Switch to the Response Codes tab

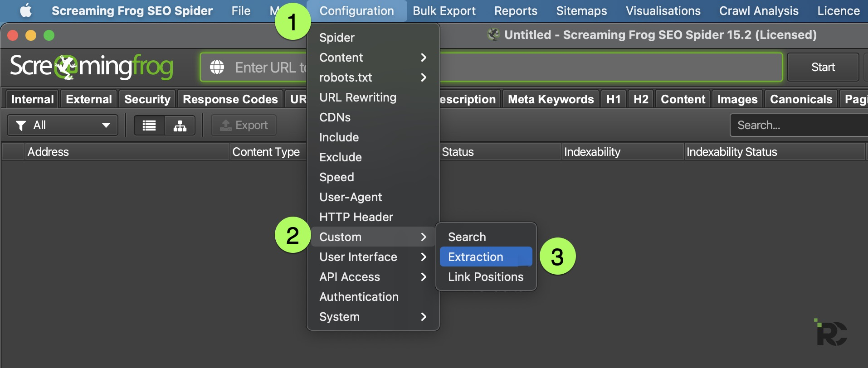(x=230, y=99)
